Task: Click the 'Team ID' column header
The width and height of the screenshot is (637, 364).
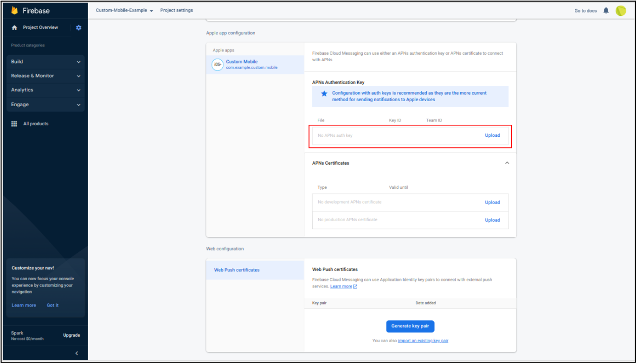Action: pyautogui.click(x=434, y=121)
